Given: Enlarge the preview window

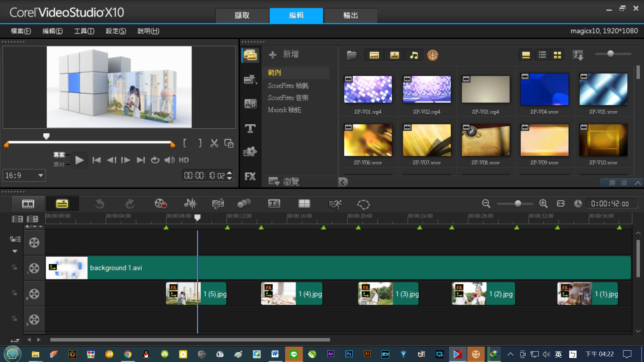Looking at the screenshot, I should (229, 143).
